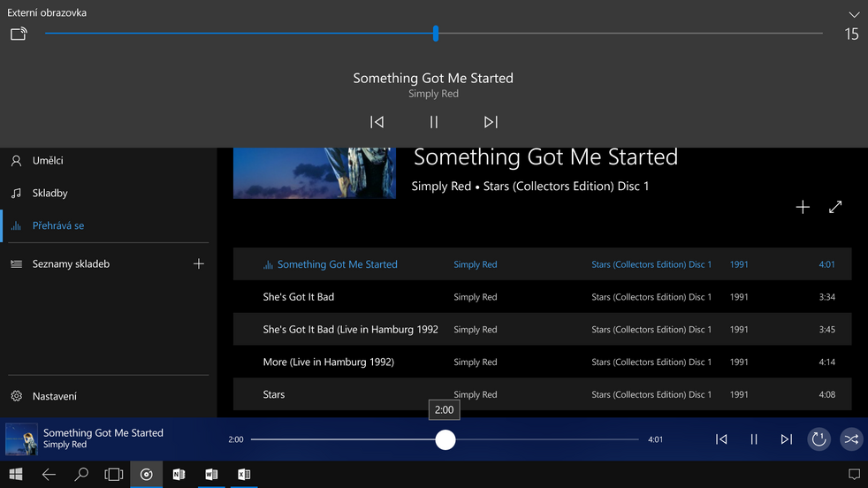Skip to next track in the bottom bar

click(x=786, y=439)
